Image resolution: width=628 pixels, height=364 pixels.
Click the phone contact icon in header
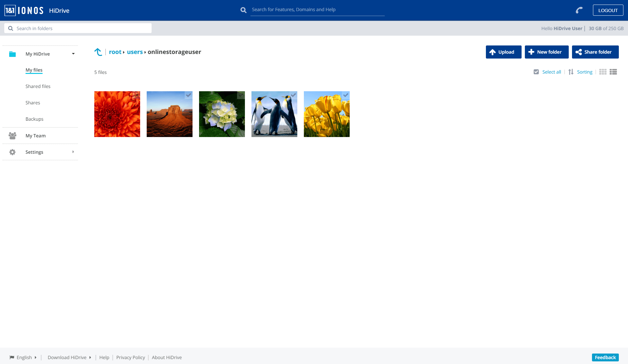[x=579, y=10]
